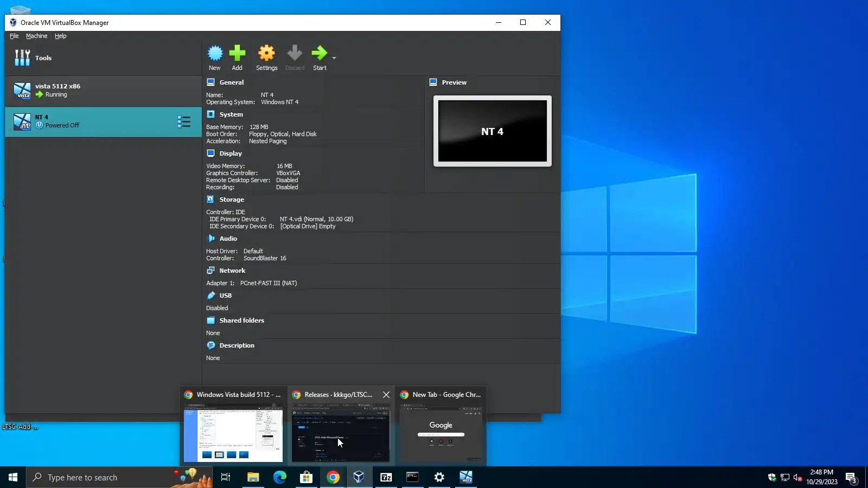Image resolution: width=868 pixels, height=488 pixels.
Task: Minimize the VirtualBox Manager window
Action: 498,22
